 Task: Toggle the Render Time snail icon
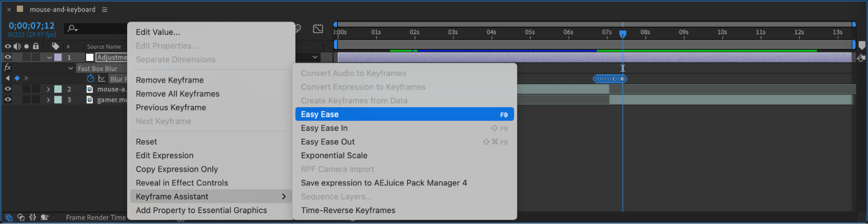tap(44, 217)
